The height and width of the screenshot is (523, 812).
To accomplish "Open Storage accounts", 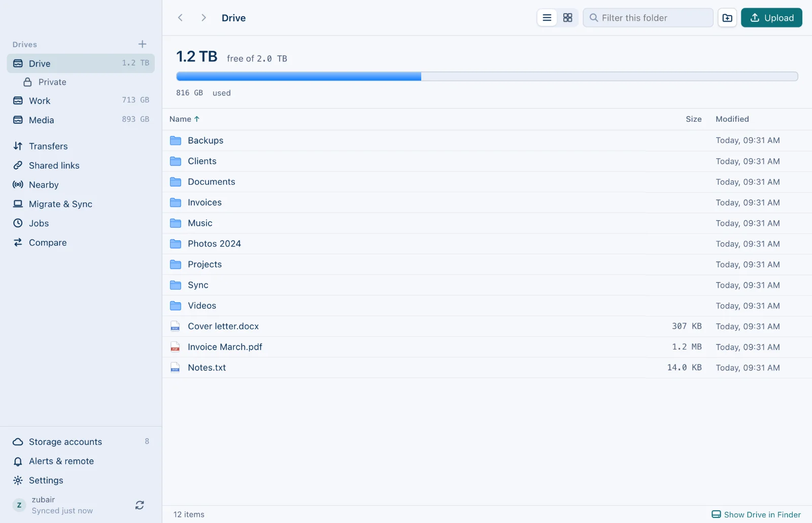I will pos(81,442).
